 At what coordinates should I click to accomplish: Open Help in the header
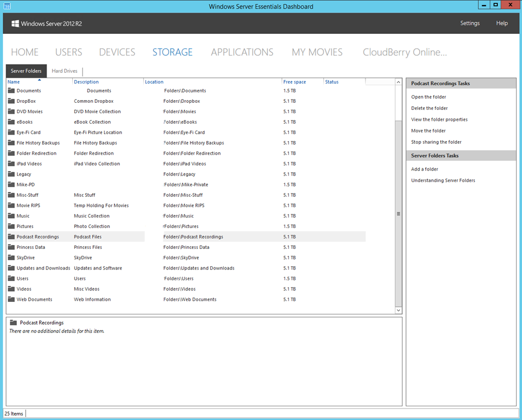(x=502, y=23)
